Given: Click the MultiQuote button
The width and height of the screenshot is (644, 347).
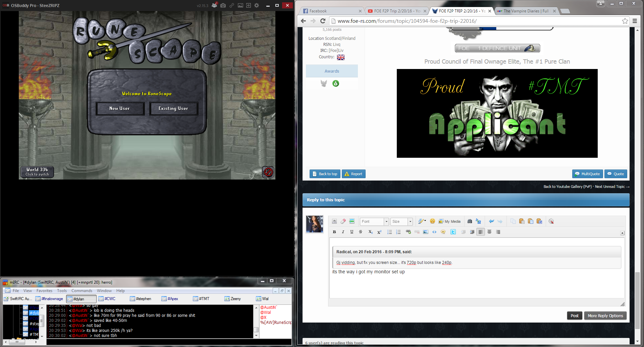Looking at the screenshot, I should click(587, 174).
